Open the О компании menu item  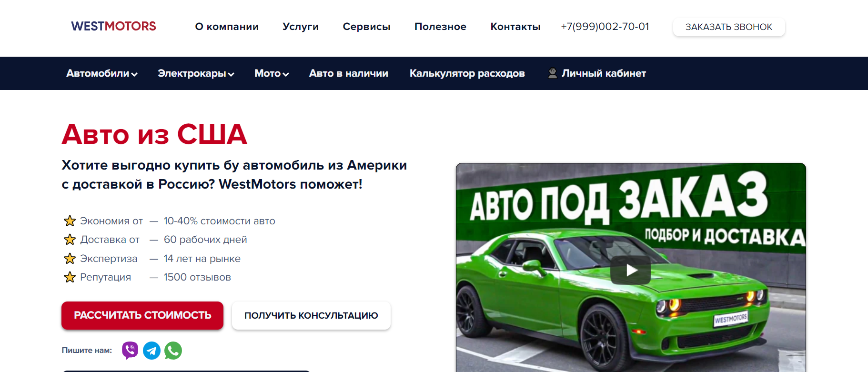tap(227, 27)
